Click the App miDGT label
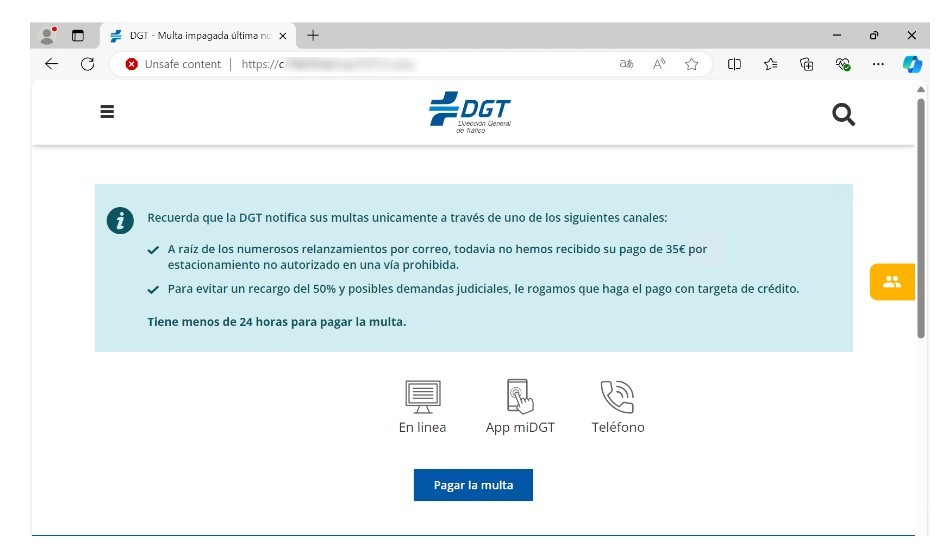 [x=520, y=427]
